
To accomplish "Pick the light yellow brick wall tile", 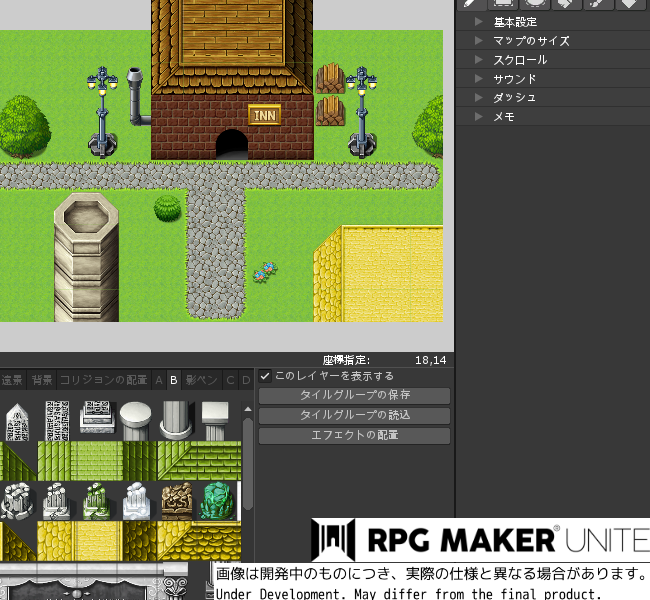I will pos(97,541).
